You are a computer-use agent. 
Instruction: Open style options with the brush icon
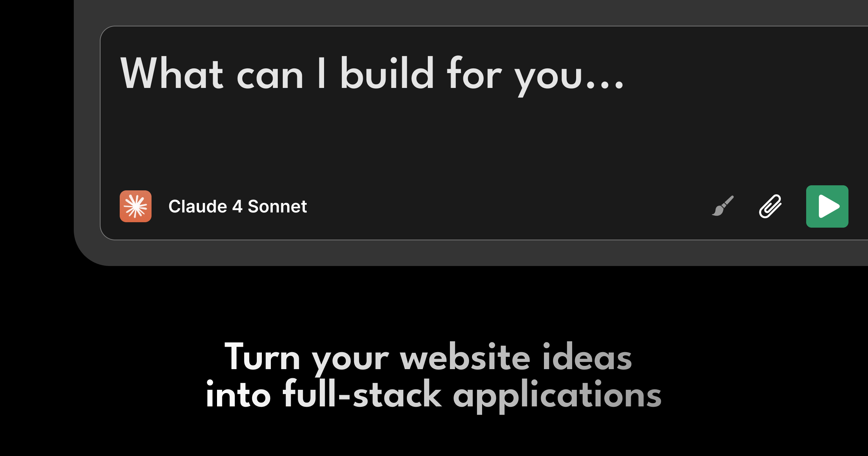point(723,206)
